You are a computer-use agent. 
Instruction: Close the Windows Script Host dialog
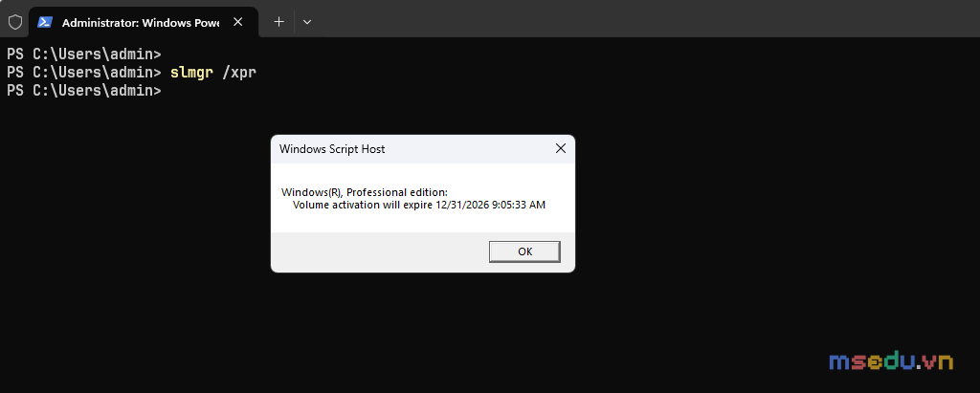[561, 149]
